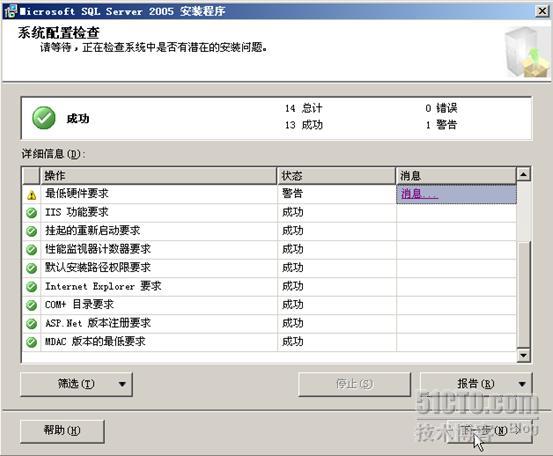
Task: Expand the 筛选(T) button's dropdown arrow
Action: (x=122, y=384)
